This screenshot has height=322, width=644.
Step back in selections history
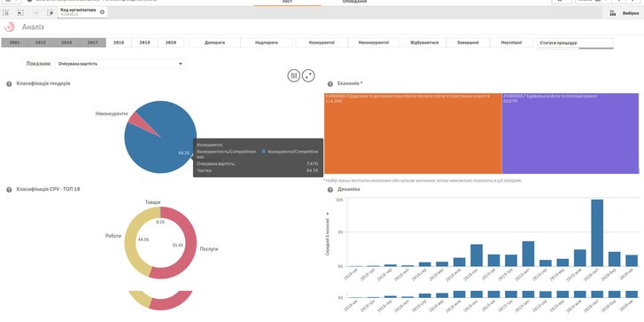point(20,13)
